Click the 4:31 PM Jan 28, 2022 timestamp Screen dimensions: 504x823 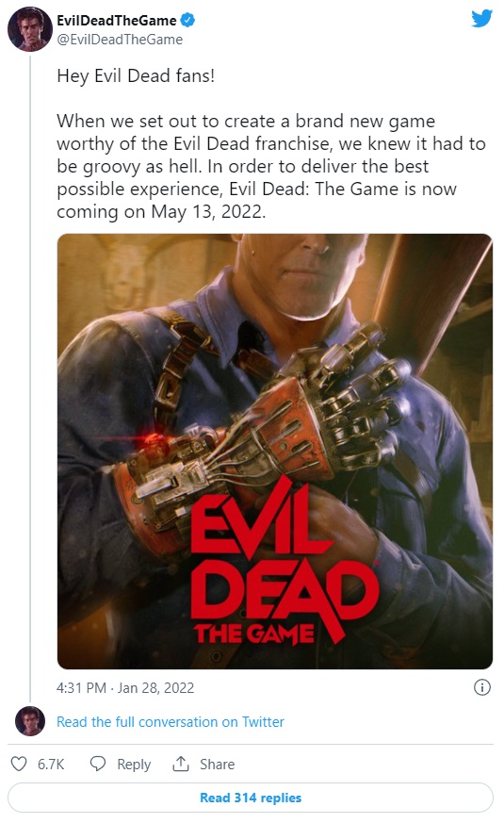(x=125, y=687)
